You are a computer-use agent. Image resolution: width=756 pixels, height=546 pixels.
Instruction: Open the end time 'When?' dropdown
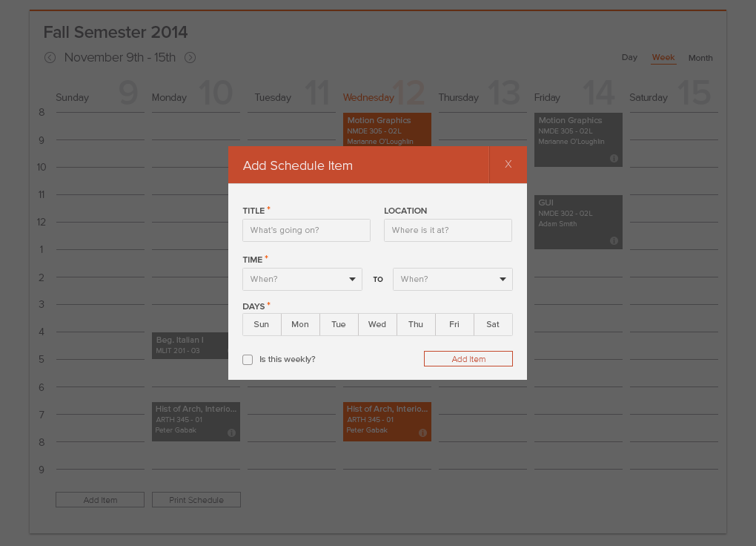pos(453,279)
